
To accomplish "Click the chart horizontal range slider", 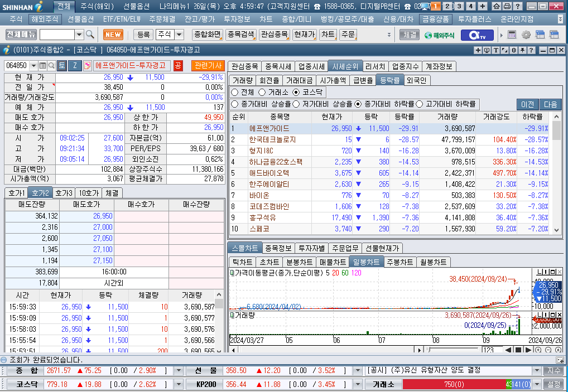I will 453,350.
